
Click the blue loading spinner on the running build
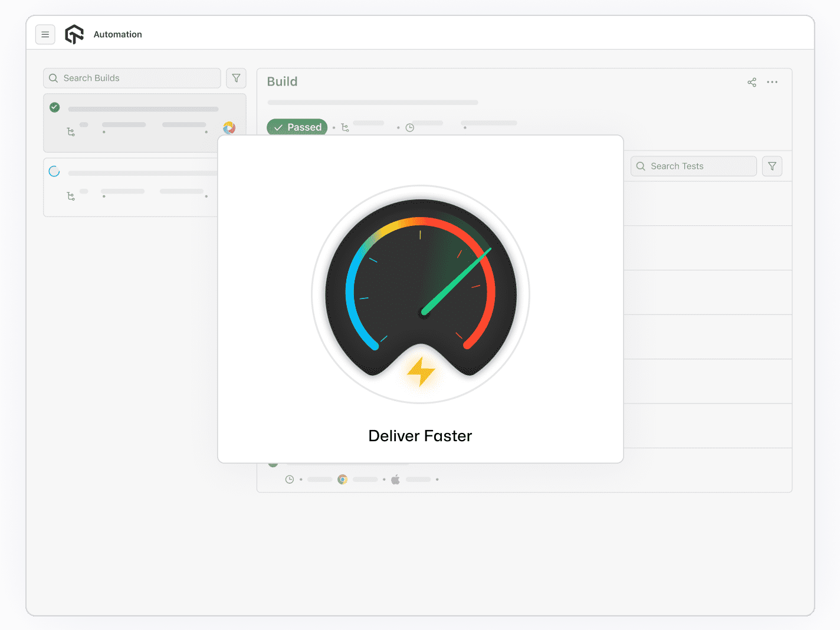click(x=54, y=171)
